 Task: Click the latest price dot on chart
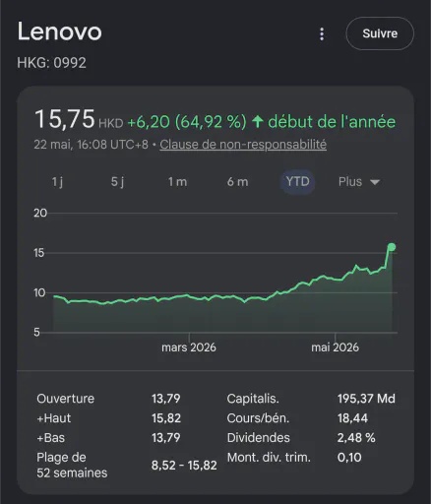click(x=392, y=247)
